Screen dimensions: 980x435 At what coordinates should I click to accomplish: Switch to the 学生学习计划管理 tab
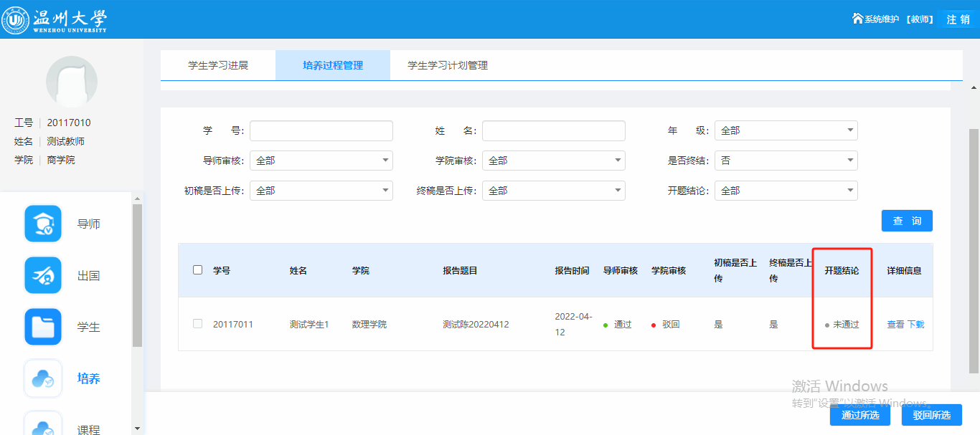coord(448,65)
